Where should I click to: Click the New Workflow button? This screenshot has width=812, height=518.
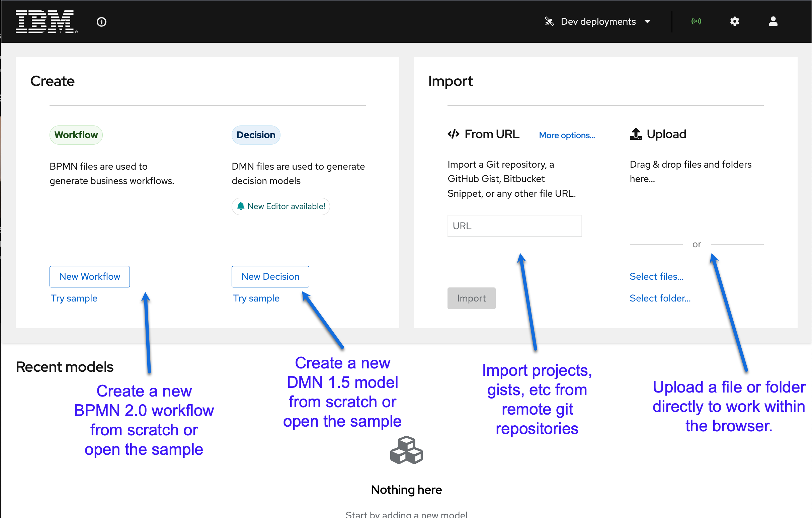(x=89, y=276)
